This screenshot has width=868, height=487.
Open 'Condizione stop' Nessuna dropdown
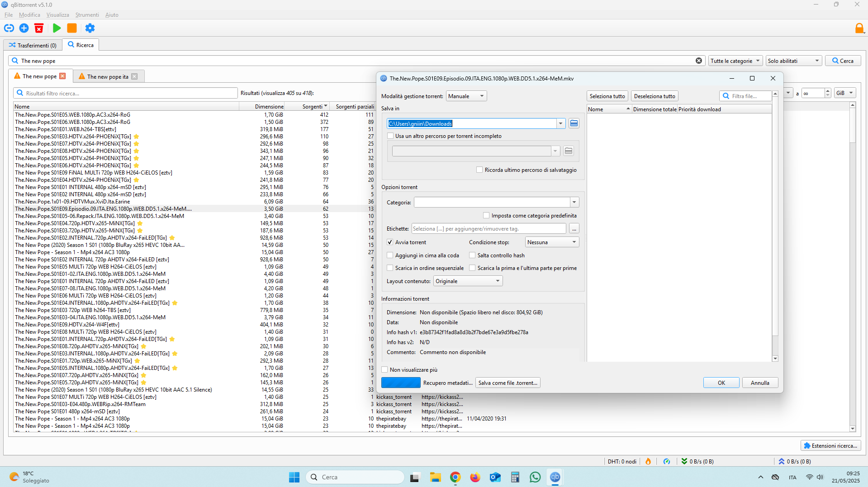552,242
